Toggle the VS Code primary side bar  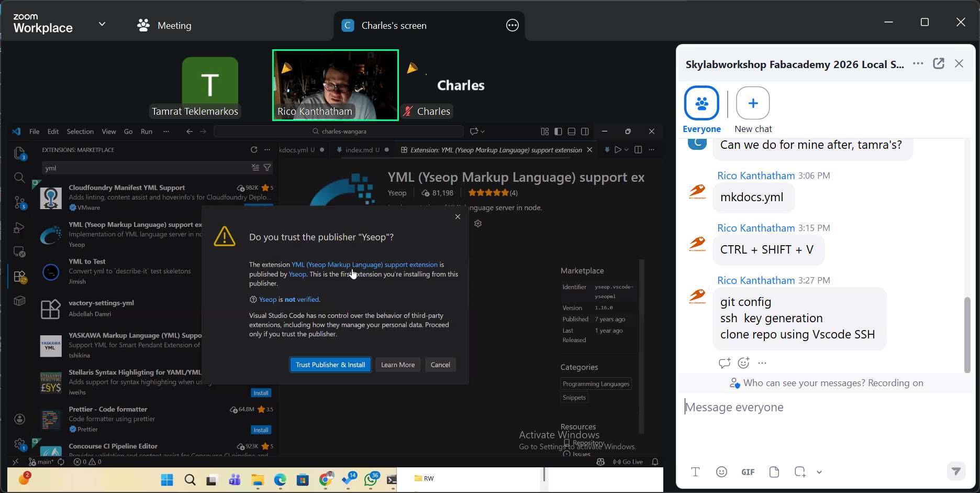click(558, 132)
